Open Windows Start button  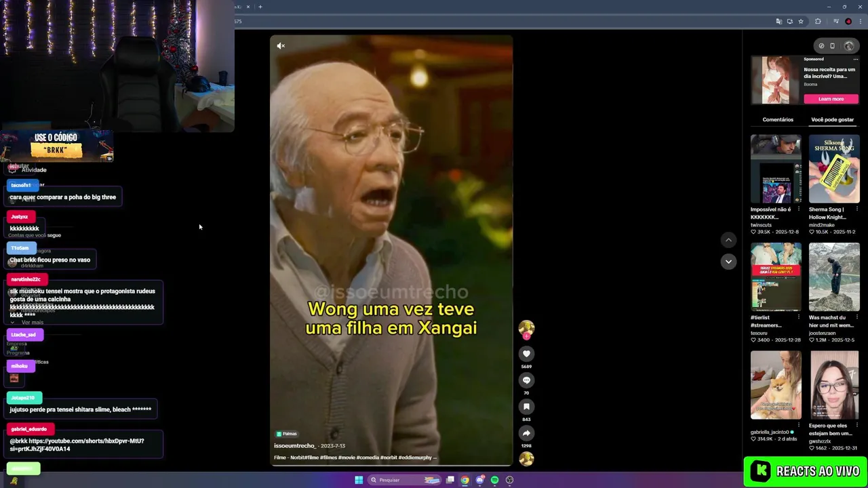[x=359, y=480]
